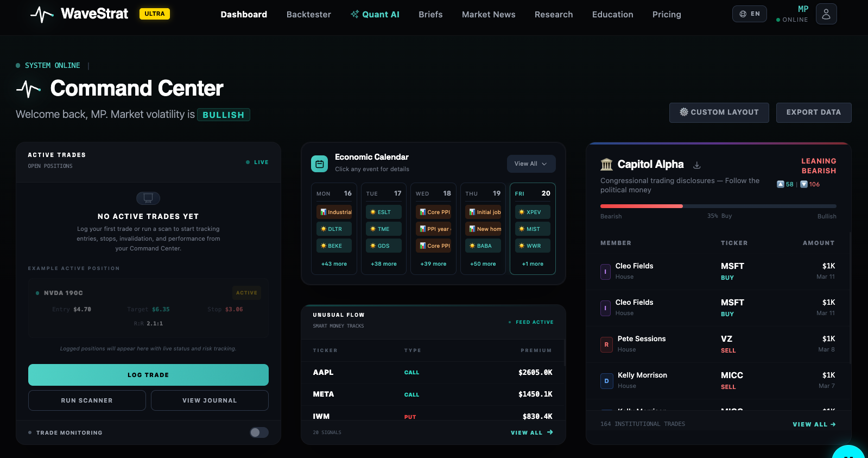The image size is (868, 458).
Task: Open the Briefs nav item
Action: pos(430,14)
